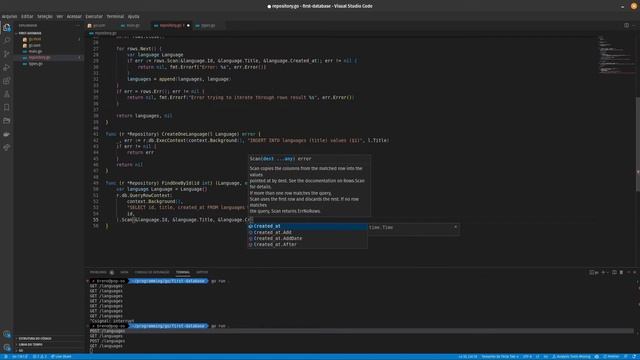Click the tab size indentation status item
This screenshot has width=640, height=360.
pyautogui.click(x=500, y=357)
